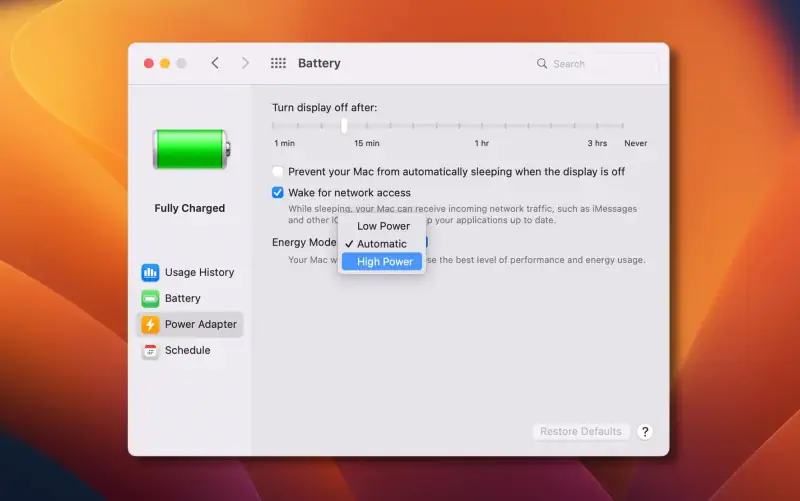Viewport: 800px width, 501px height.
Task: Click the search magnifier icon
Action: point(542,63)
